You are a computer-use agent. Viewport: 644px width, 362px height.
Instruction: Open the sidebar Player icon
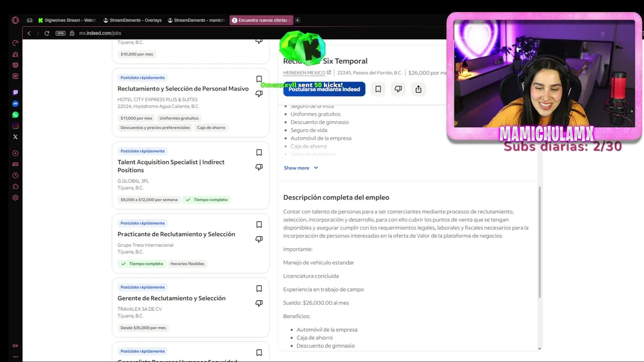tap(16, 153)
